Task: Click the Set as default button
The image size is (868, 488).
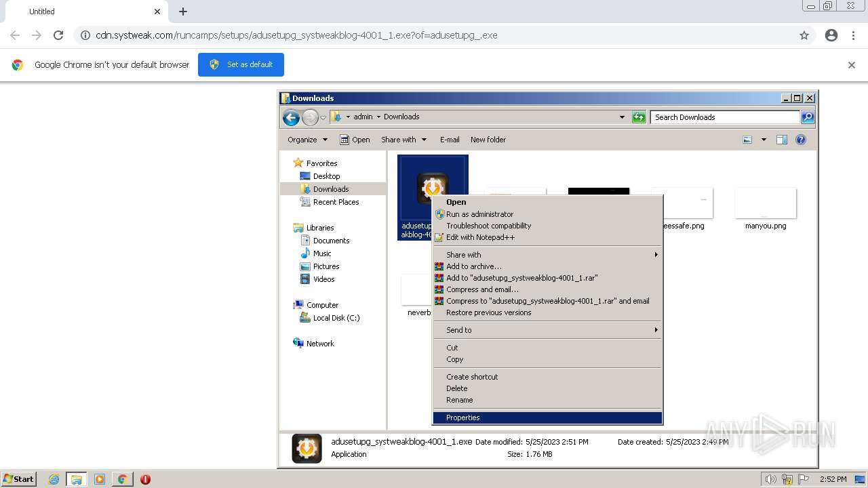Action: point(241,64)
